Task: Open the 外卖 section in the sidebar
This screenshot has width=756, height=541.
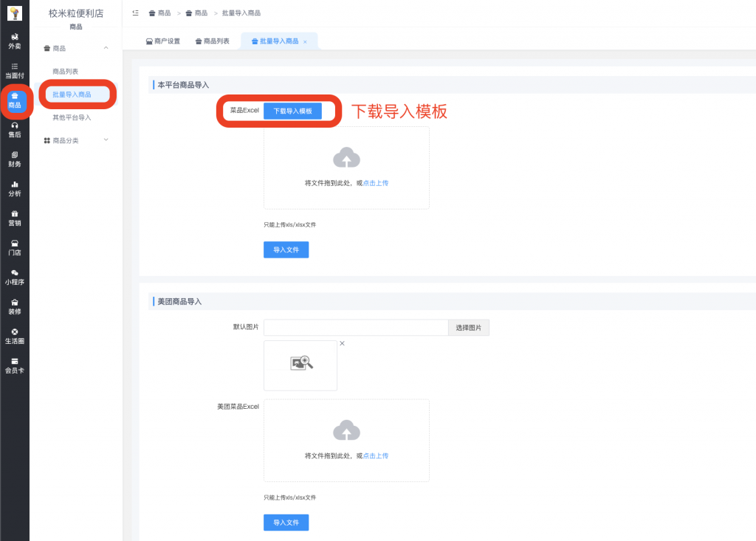Action: click(x=15, y=42)
